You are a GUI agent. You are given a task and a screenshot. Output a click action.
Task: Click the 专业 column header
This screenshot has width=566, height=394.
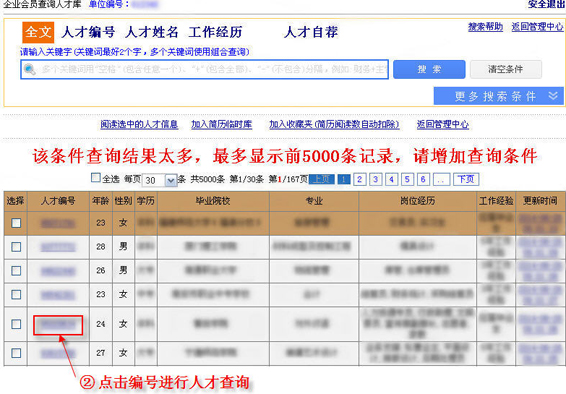tap(314, 201)
